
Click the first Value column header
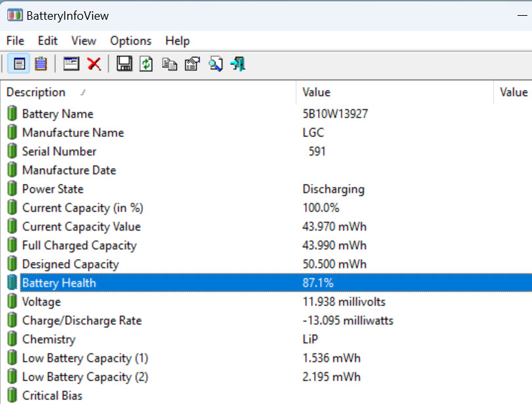317,92
